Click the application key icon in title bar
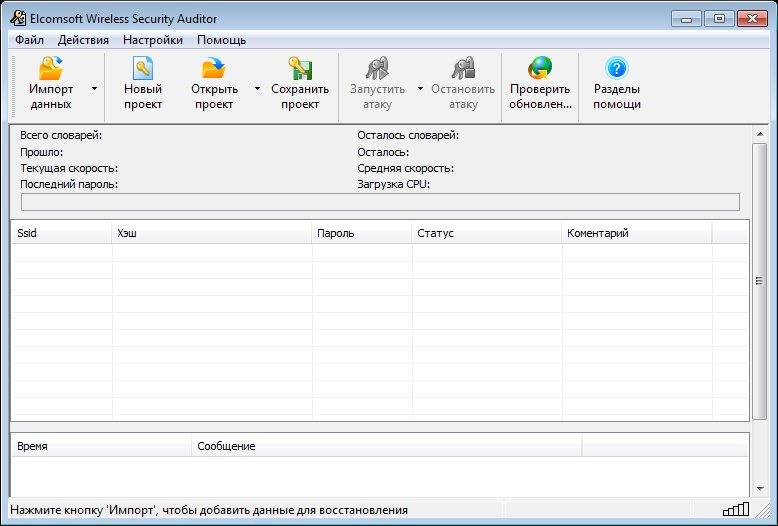The image size is (778, 526). [18, 18]
